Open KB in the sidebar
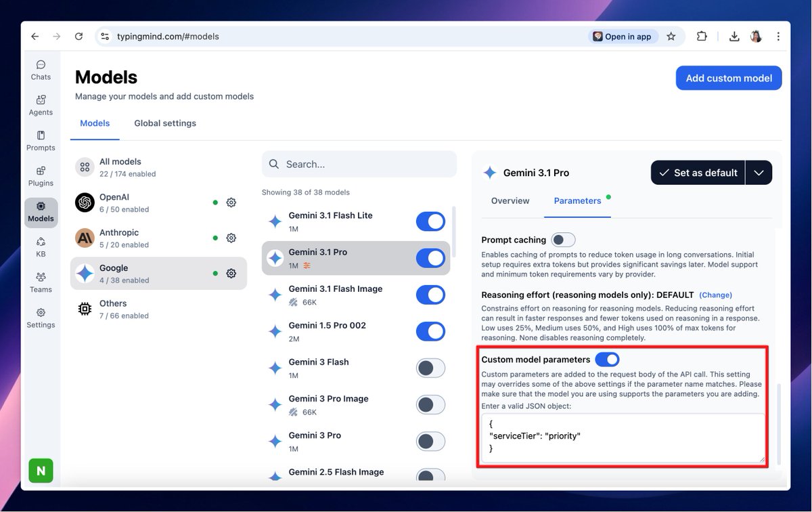The height and width of the screenshot is (512, 812). pyautogui.click(x=41, y=247)
